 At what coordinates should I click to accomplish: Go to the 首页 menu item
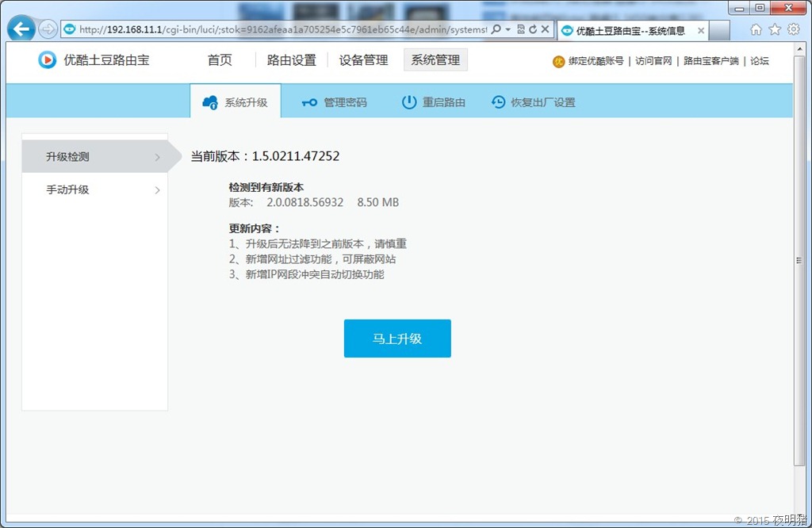pyautogui.click(x=220, y=60)
